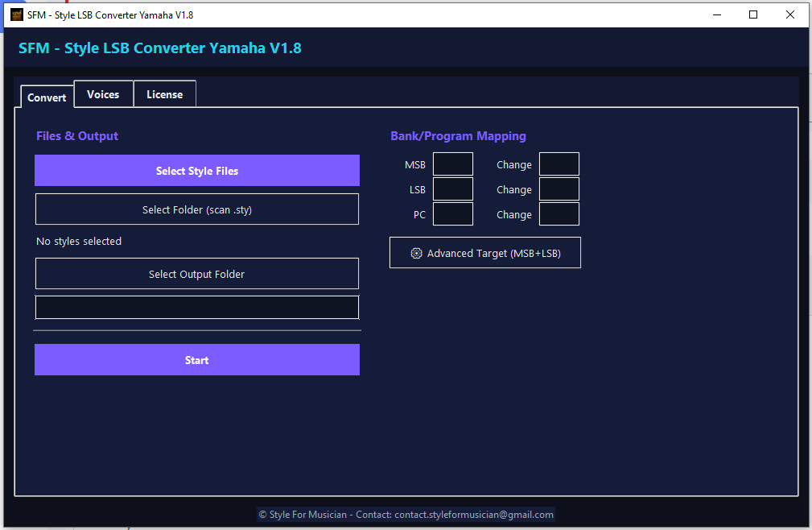812x530 pixels.
Task: Focus the MSB input field
Action: tap(453, 164)
